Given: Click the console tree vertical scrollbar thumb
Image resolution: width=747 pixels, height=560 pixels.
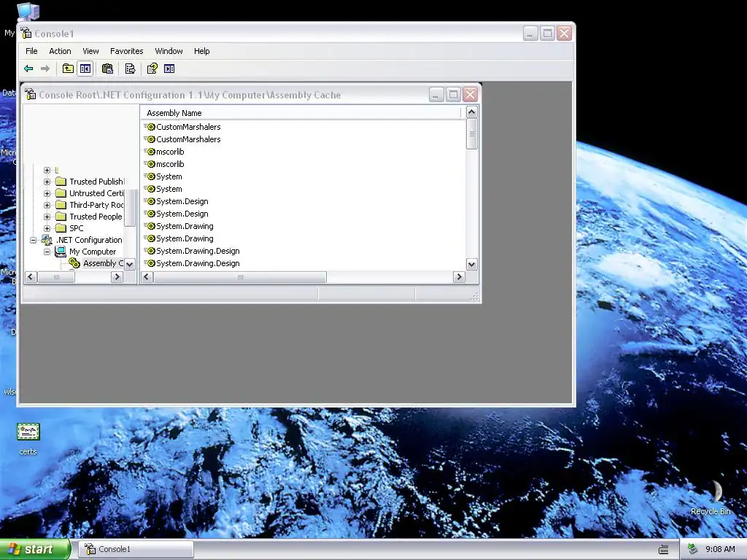Looking at the screenshot, I should tap(130, 208).
